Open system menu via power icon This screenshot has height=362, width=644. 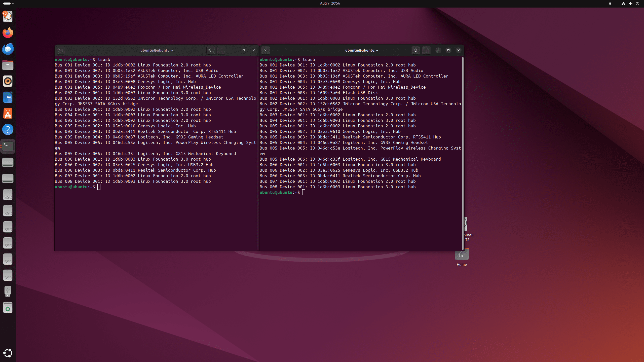tap(637, 4)
